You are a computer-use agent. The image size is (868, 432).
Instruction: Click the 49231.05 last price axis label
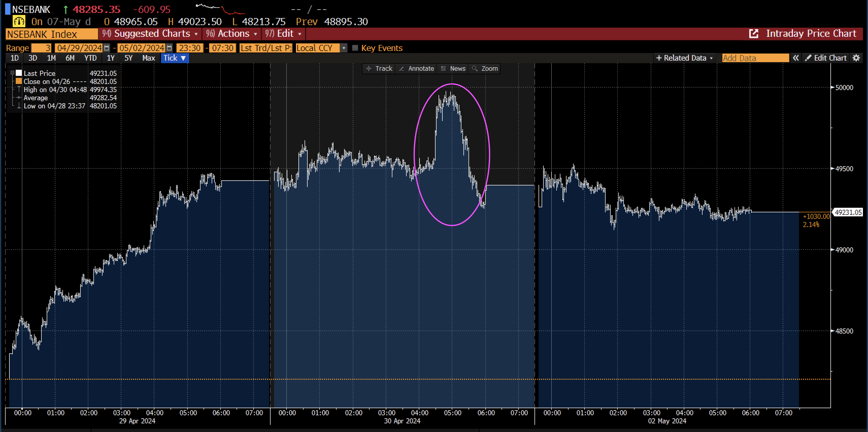coord(848,212)
